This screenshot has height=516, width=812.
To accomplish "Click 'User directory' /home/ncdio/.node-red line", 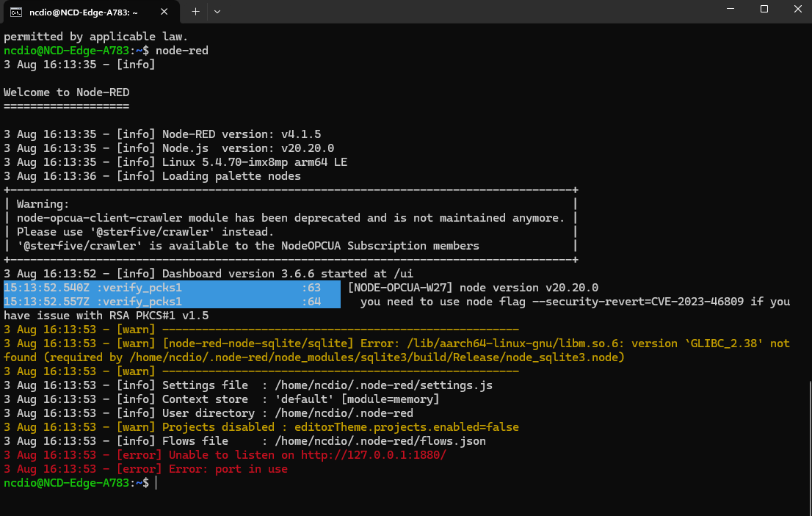I will click(209, 413).
